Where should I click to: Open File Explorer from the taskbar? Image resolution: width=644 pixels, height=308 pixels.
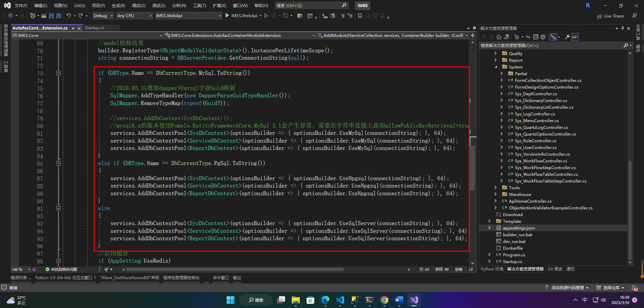tap(296, 300)
